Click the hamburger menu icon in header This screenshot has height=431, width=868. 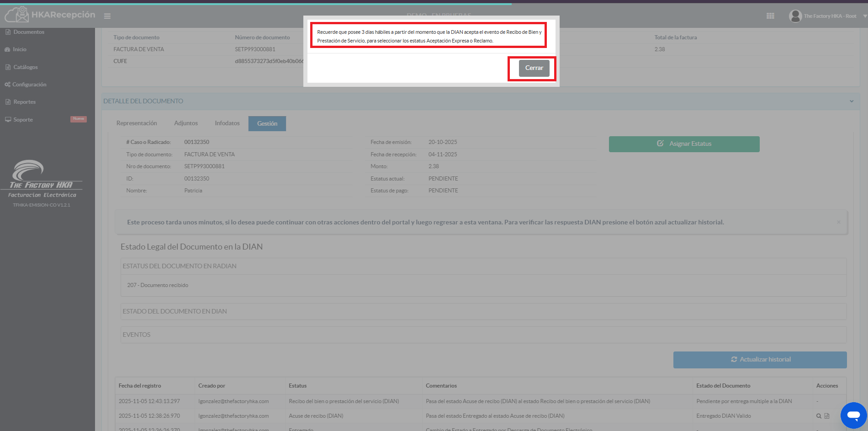pyautogui.click(x=107, y=16)
